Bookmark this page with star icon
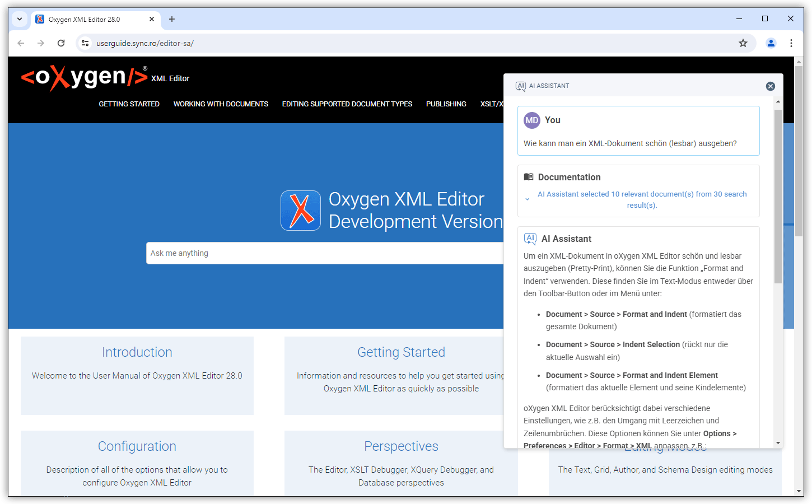The height and width of the screenshot is (504, 812). coord(743,43)
